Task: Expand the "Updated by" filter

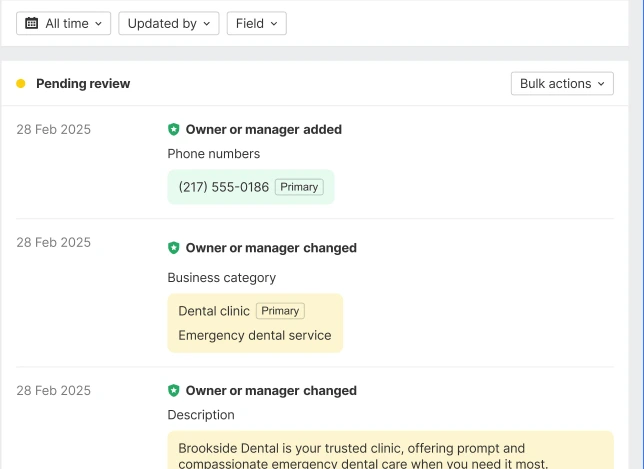Action: click(168, 23)
